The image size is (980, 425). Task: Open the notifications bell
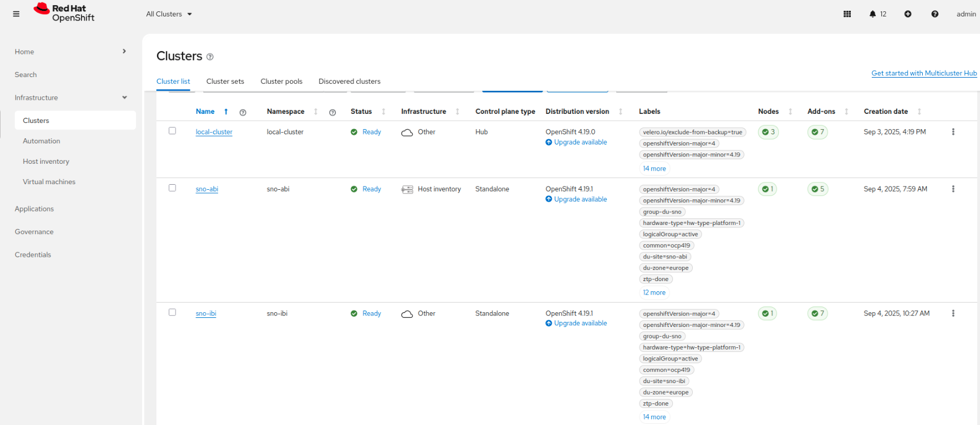(x=872, y=14)
